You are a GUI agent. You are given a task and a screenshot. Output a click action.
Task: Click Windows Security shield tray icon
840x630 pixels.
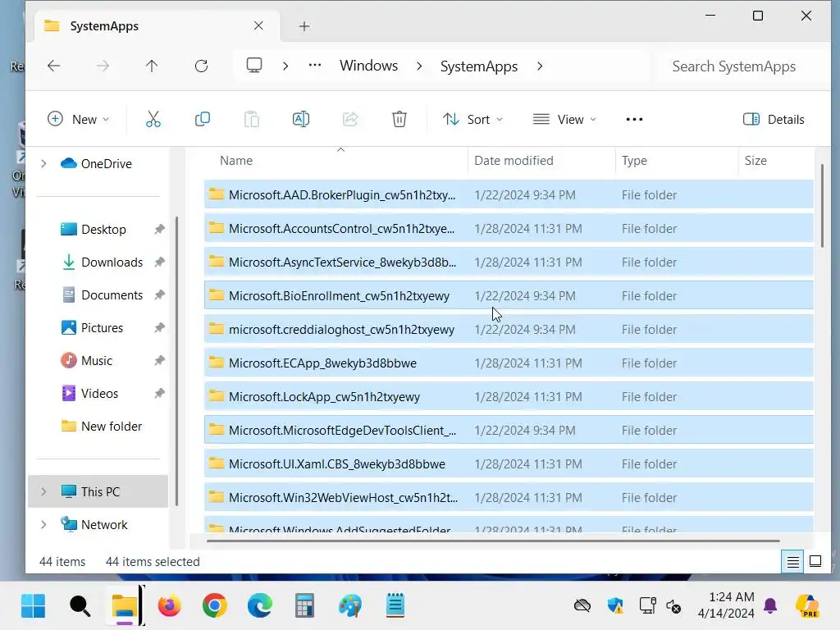(x=615, y=606)
